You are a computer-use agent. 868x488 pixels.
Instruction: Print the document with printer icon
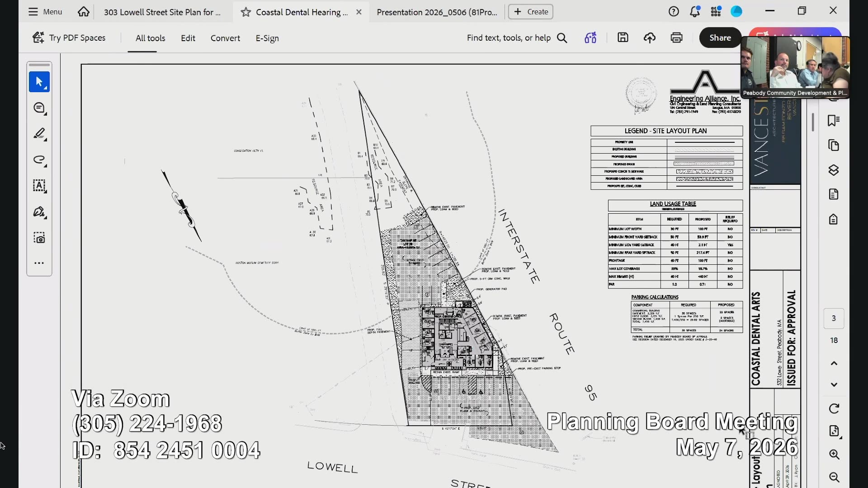coord(676,38)
